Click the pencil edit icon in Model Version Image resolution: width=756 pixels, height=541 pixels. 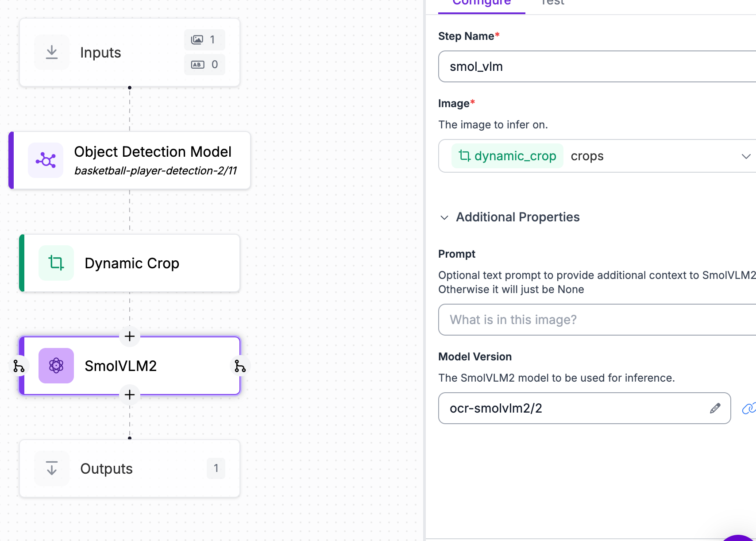tap(715, 408)
